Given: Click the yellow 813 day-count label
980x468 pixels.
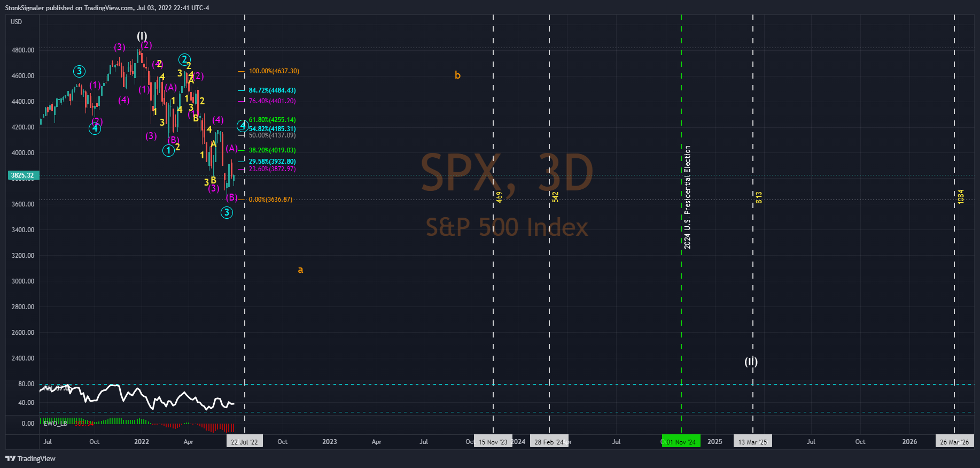Looking at the screenshot, I should [759, 197].
